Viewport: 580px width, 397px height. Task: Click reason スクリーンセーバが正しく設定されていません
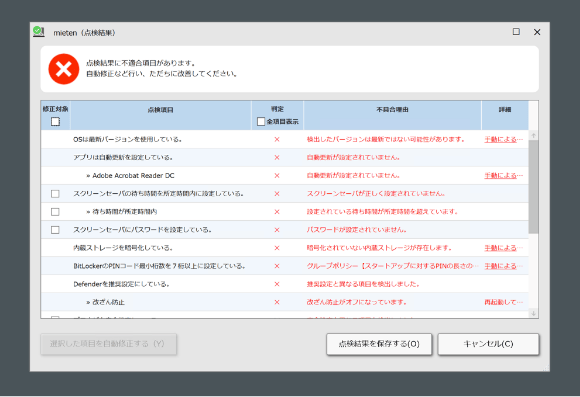[376, 194]
